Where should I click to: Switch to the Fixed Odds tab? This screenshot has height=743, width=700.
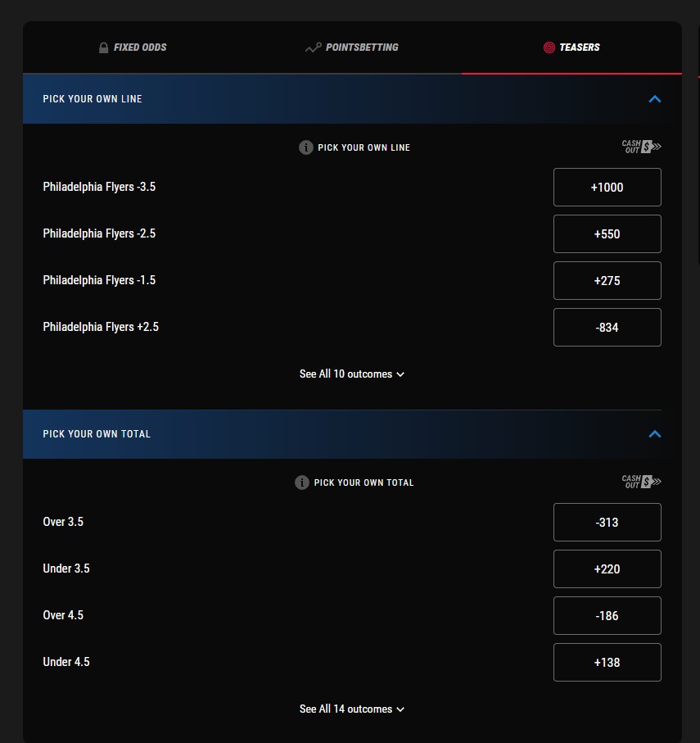tap(133, 48)
